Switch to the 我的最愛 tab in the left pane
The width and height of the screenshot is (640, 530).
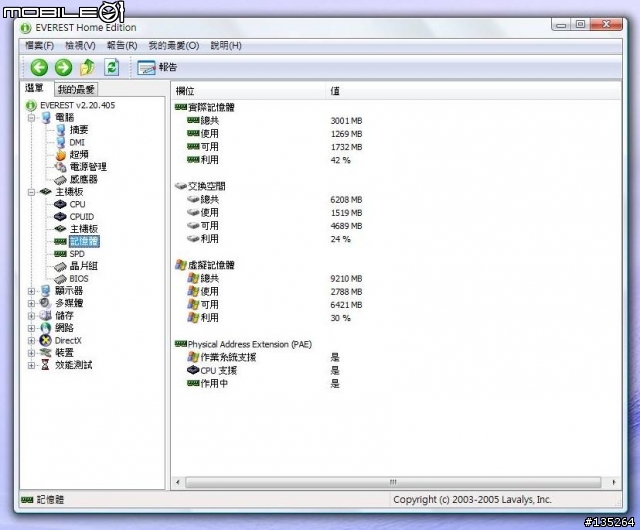tap(76, 89)
